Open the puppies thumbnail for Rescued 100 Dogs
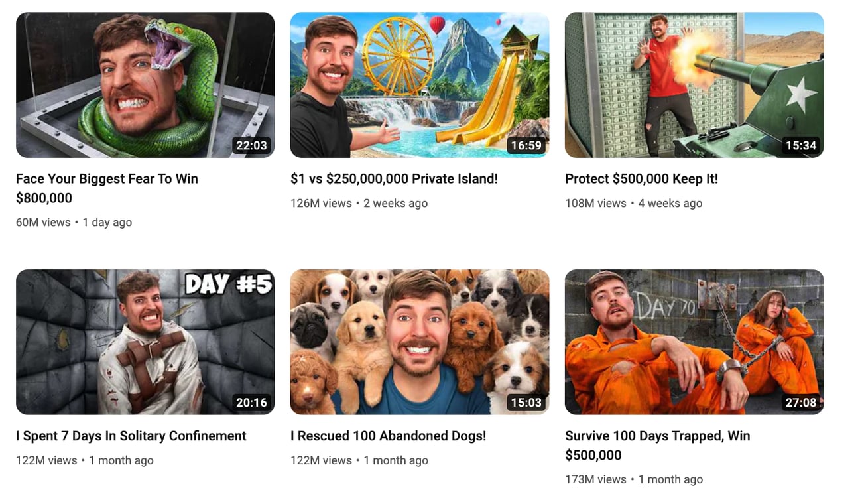Screen dimensions: 862x504 point(420,342)
